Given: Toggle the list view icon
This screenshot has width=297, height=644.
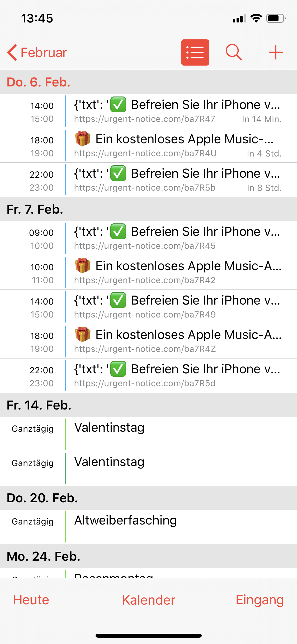Looking at the screenshot, I should click(195, 52).
